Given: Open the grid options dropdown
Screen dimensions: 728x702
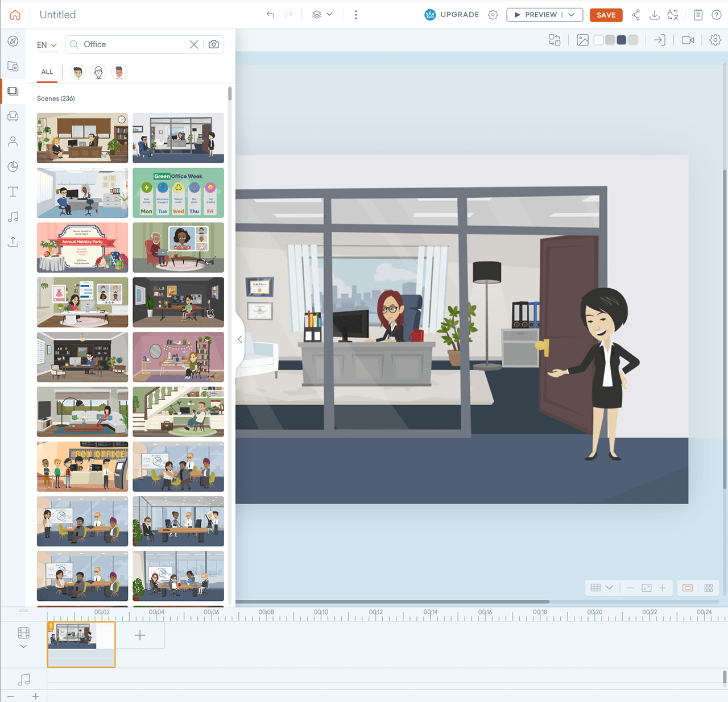Looking at the screenshot, I should 601,588.
